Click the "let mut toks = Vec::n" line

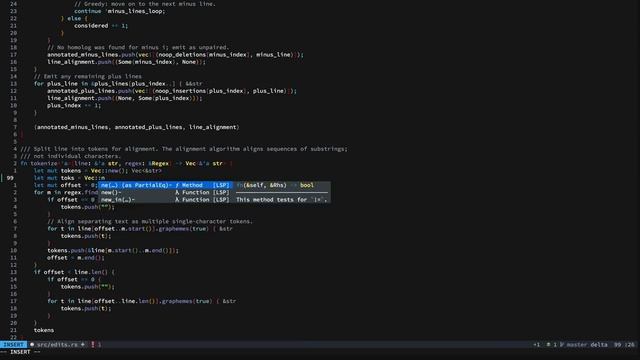(69, 178)
